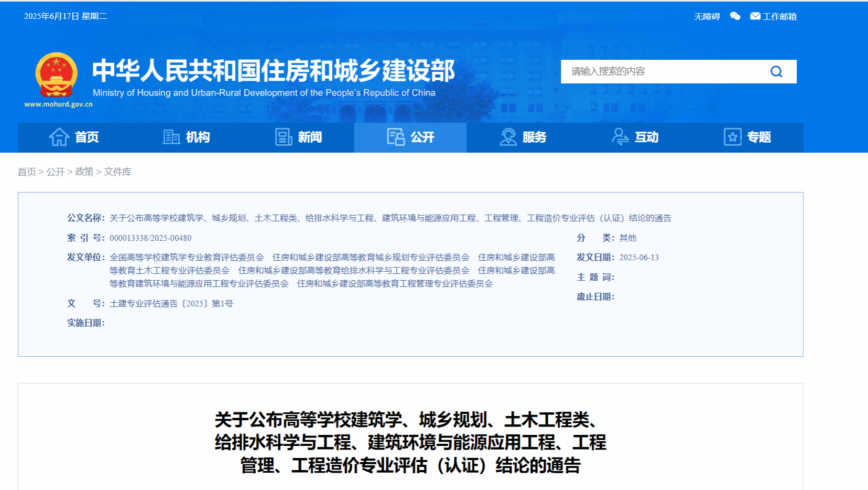868x490 pixels.
Task: Click inside the search input box
Action: coord(655,71)
